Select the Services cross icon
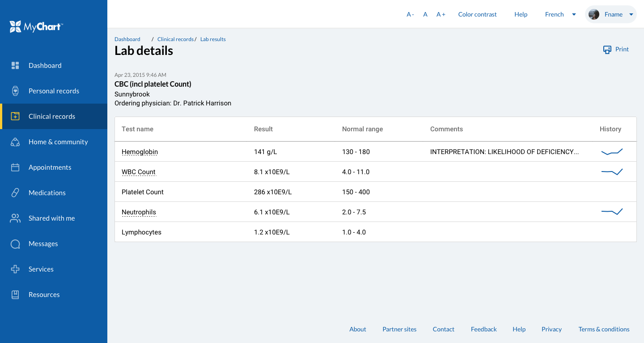 [15, 269]
